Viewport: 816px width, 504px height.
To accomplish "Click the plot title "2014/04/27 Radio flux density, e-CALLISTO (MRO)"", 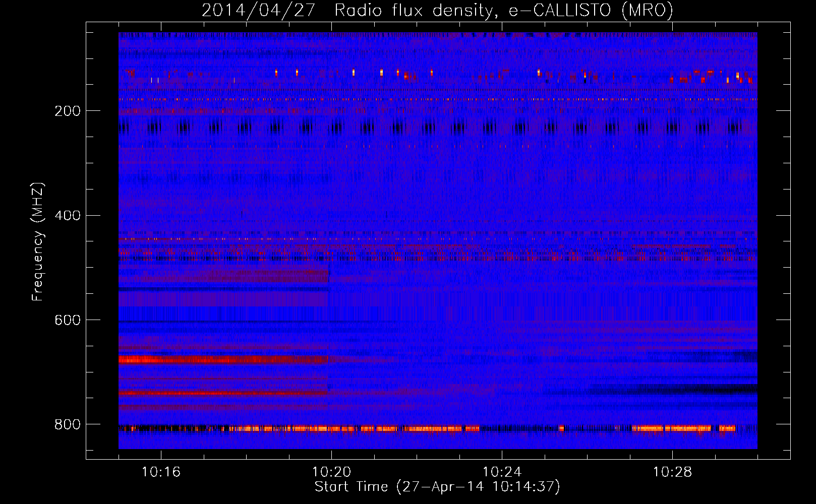I will tap(437, 10).
